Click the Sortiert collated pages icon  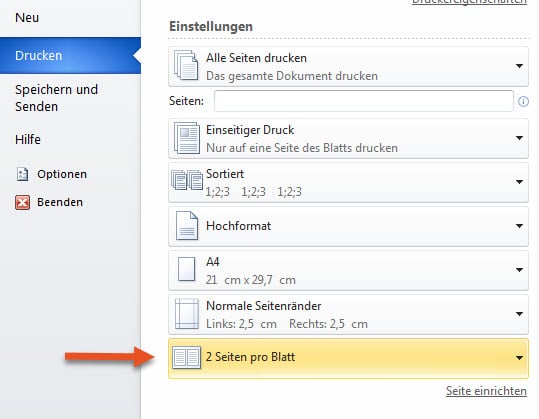187,180
